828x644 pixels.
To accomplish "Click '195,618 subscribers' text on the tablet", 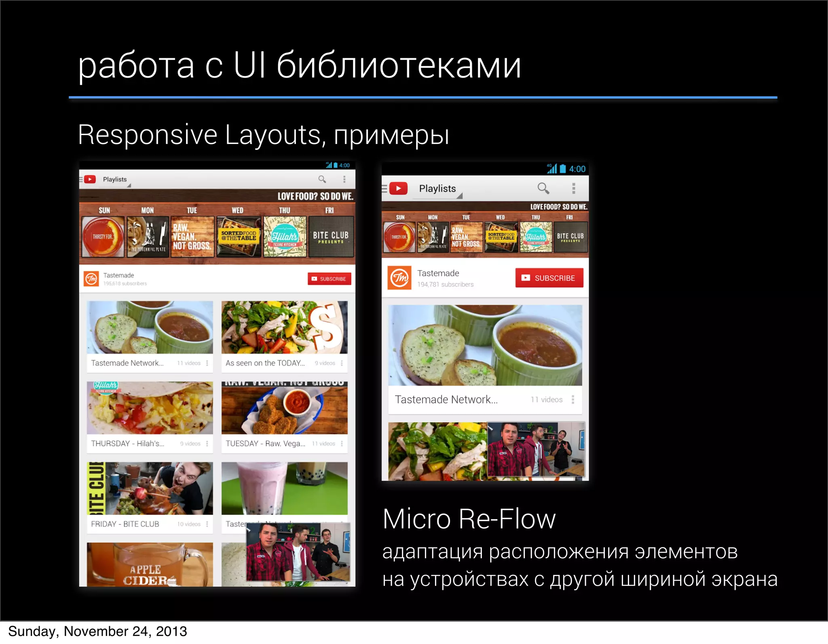I will coord(125,283).
